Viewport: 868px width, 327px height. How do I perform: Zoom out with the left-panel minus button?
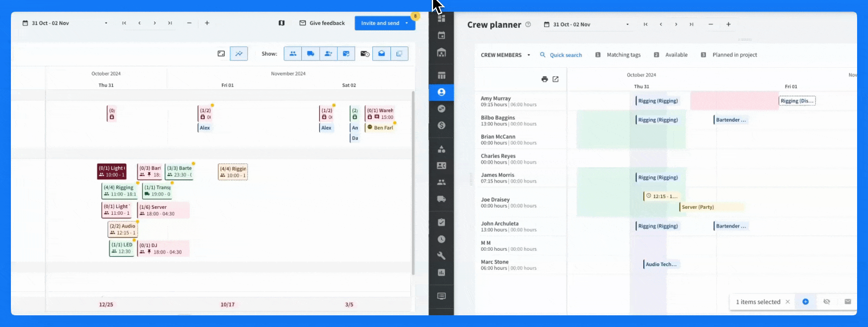pos(189,23)
